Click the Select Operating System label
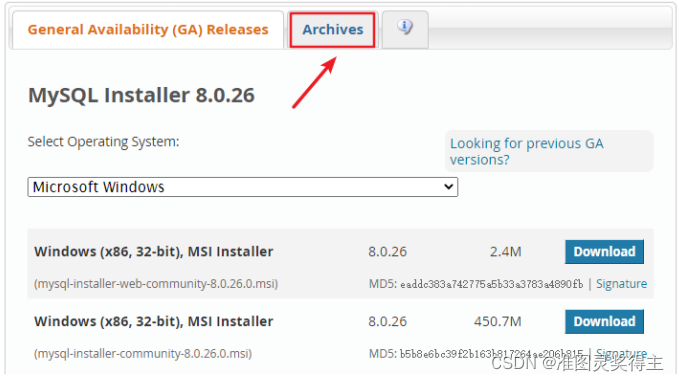Screen dimensions: 679x381 pyautogui.click(x=103, y=142)
